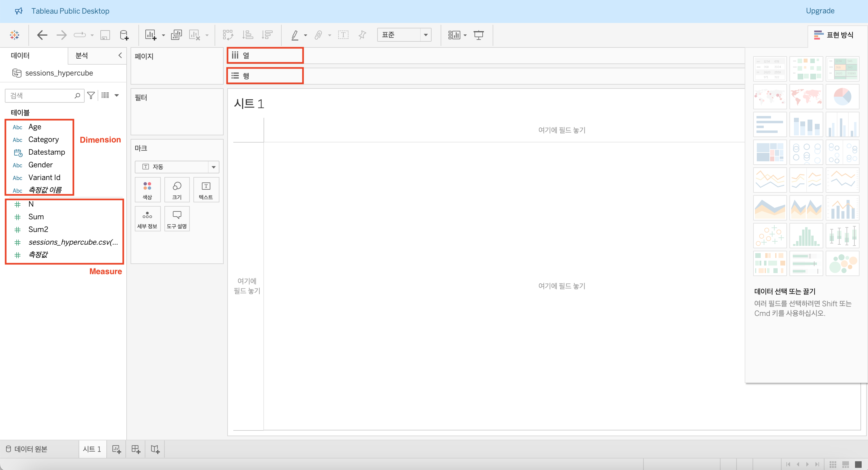Click the Tableau logo start page icon
This screenshot has width=868, height=470.
[x=15, y=35]
